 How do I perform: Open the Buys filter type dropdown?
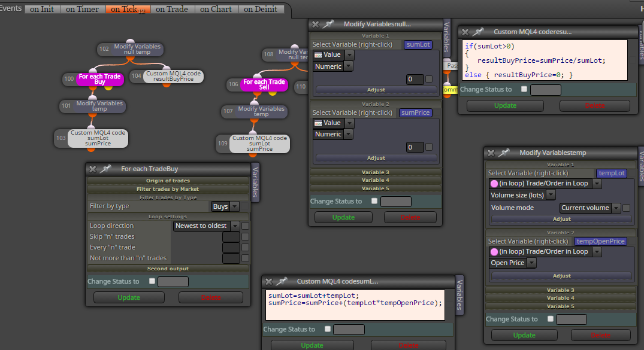225,206
